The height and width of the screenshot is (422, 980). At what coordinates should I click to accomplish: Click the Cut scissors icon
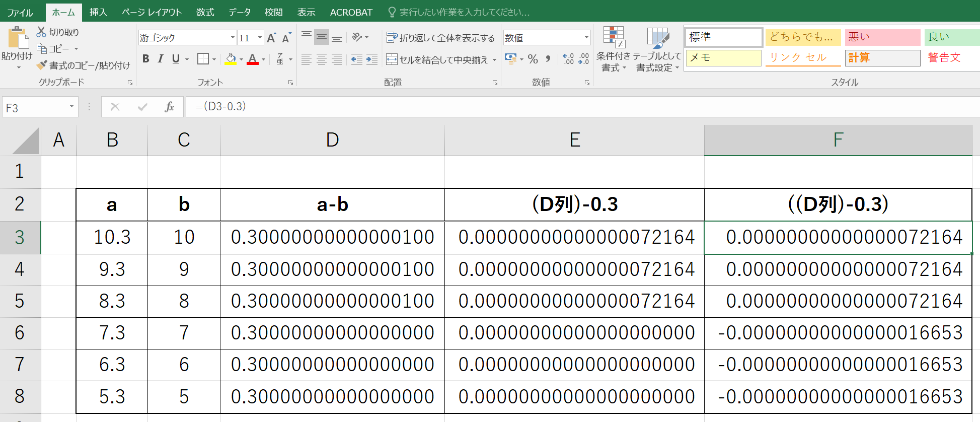point(41,32)
